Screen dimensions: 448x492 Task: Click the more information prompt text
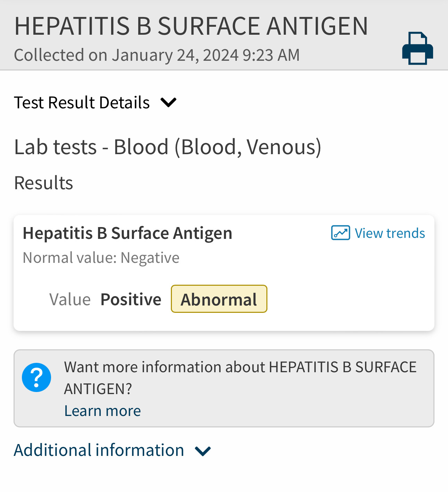point(240,378)
